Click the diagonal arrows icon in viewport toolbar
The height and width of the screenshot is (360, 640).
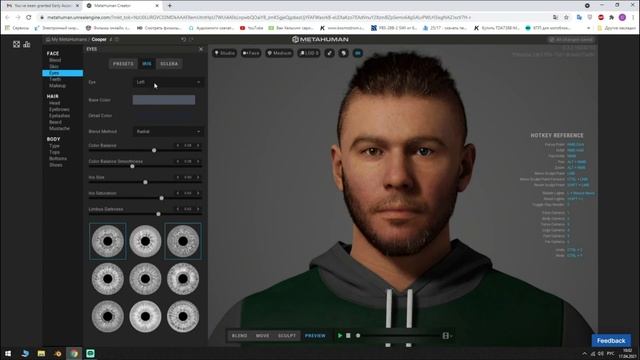coord(329,53)
